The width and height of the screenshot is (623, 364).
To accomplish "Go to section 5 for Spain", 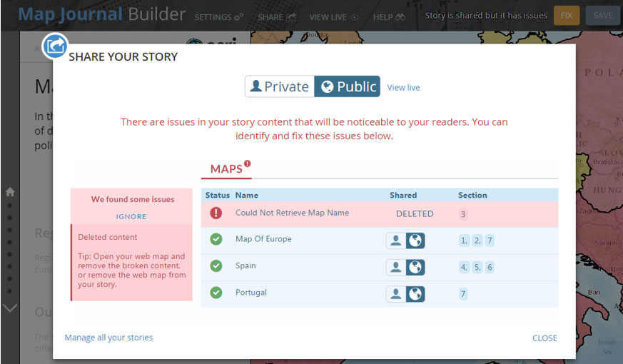I will [477, 267].
